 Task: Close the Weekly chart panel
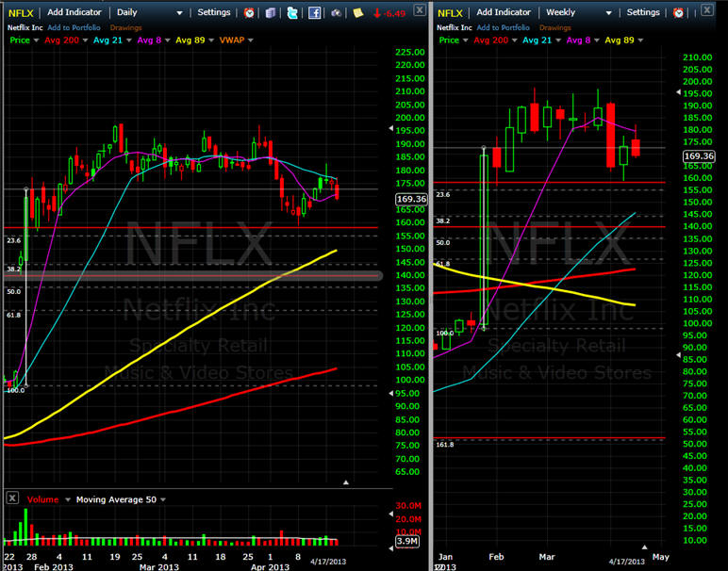click(x=706, y=9)
